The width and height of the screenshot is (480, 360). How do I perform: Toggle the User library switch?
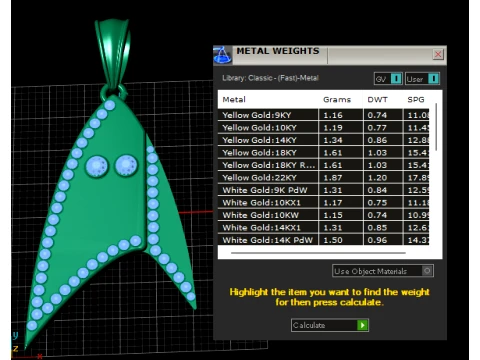[x=422, y=79]
